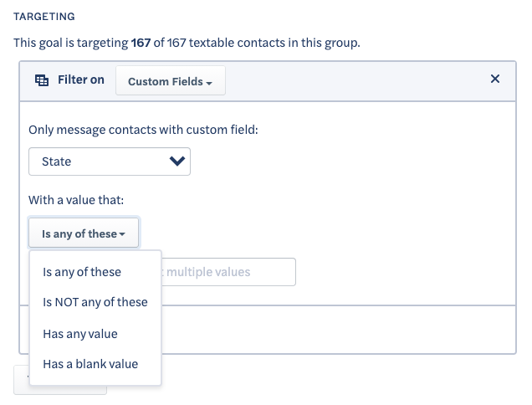Open the State custom field selector
The height and width of the screenshot is (405, 532).
tap(110, 161)
